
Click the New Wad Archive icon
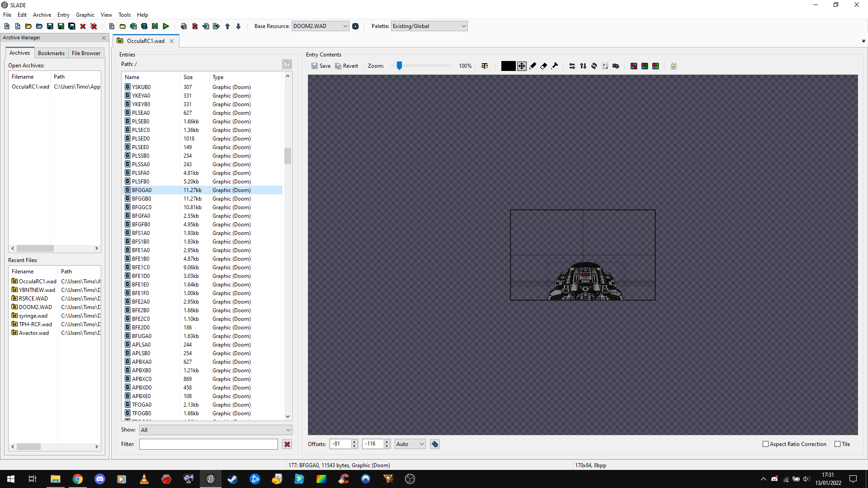[x=7, y=26]
